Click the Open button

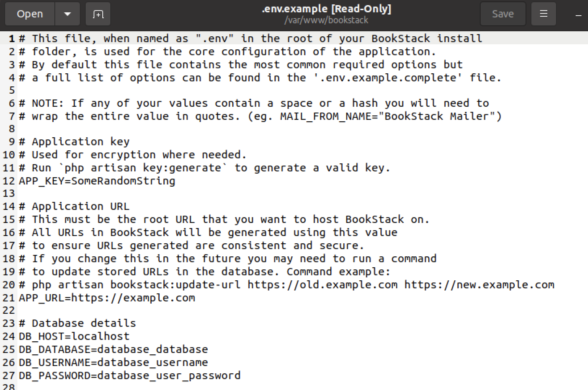pos(29,13)
